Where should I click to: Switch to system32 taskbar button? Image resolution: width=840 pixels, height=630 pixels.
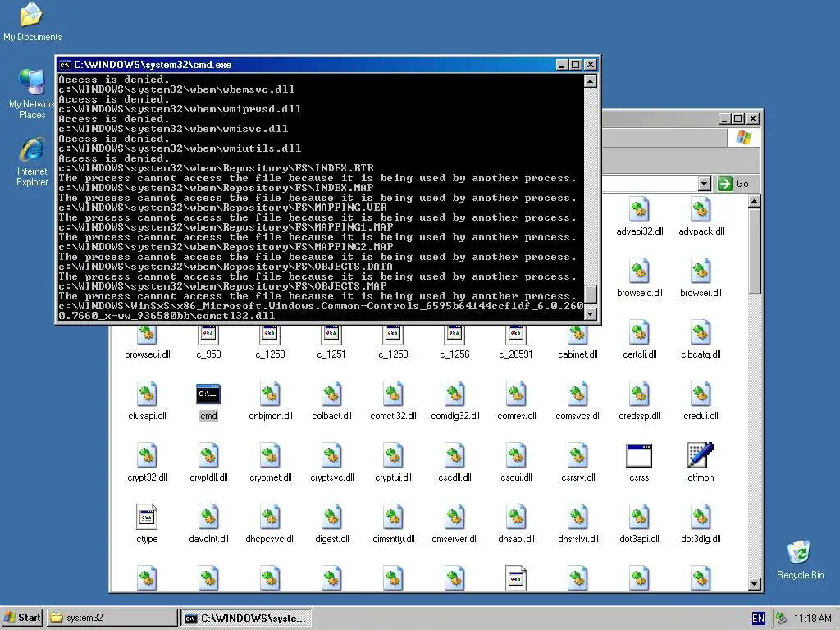[112, 618]
